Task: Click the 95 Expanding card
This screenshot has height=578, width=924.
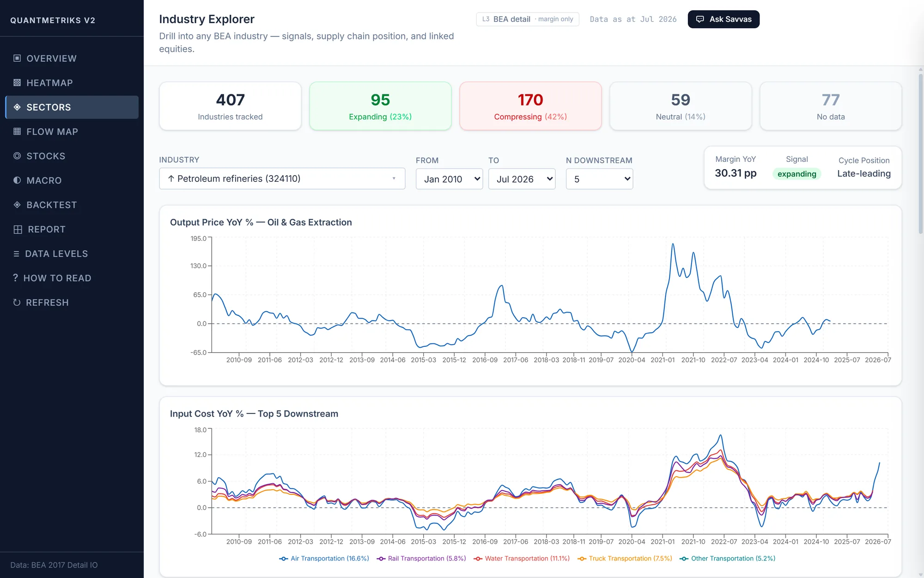Action: tap(380, 106)
